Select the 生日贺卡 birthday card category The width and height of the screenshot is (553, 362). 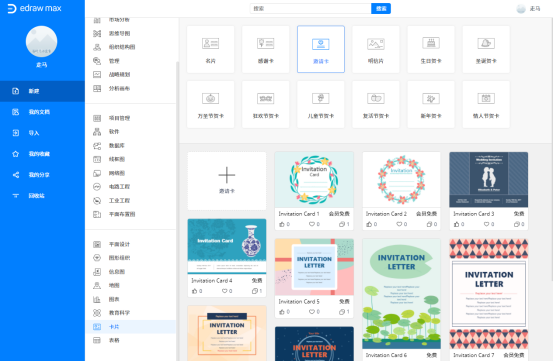click(431, 49)
